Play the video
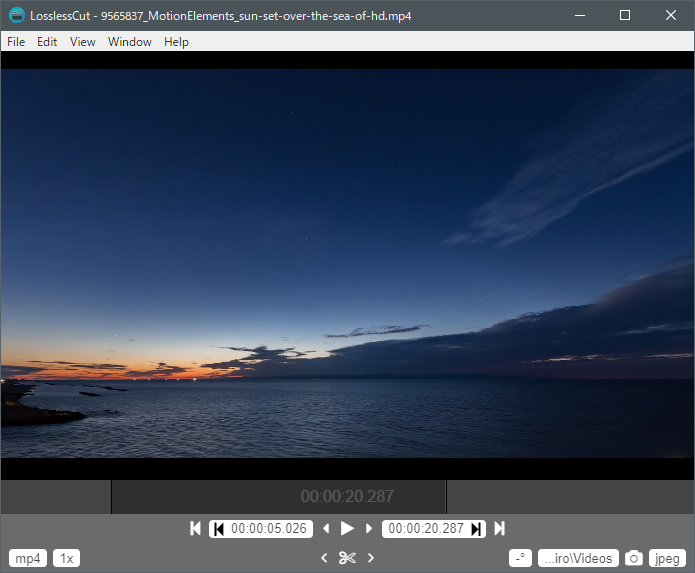The height and width of the screenshot is (573, 695). tap(347, 528)
